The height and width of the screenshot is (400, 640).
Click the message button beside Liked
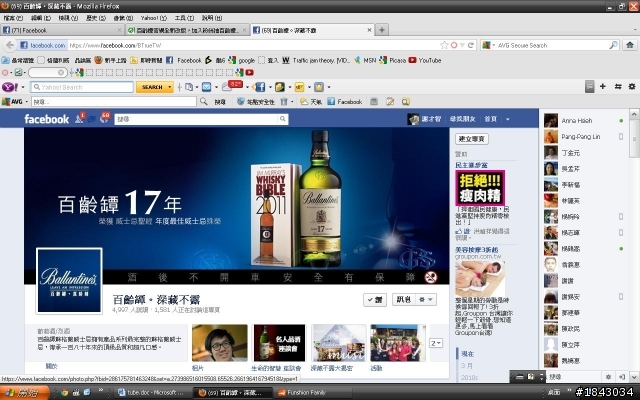pos(404,300)
